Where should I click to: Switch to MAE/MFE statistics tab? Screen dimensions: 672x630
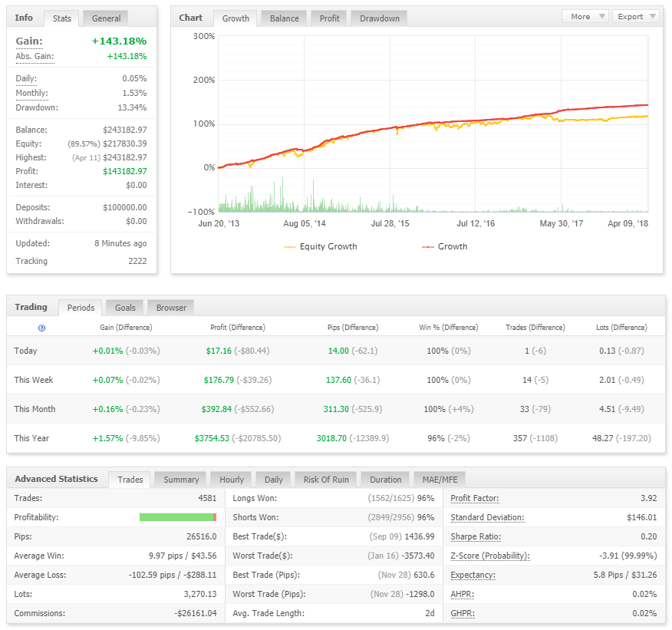click(440, 480)
